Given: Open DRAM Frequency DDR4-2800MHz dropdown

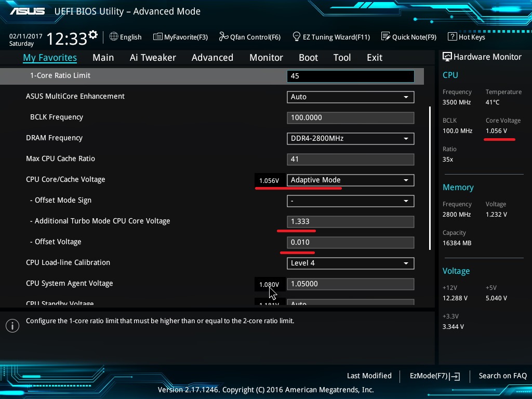Looking at the screenshot, I should tap(351, 138).
